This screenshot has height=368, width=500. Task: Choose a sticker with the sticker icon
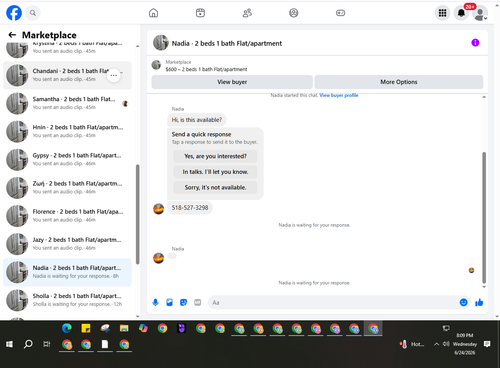(x=183, y=302)
